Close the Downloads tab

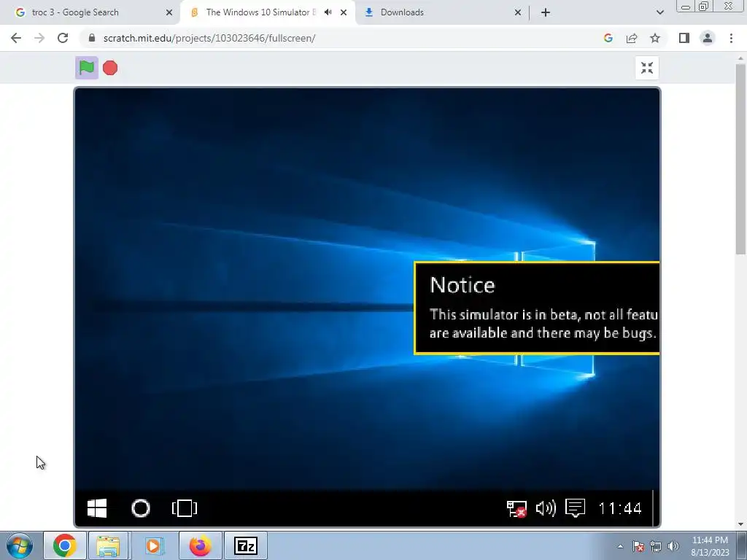pyautogui.click(x=518, y=13)
